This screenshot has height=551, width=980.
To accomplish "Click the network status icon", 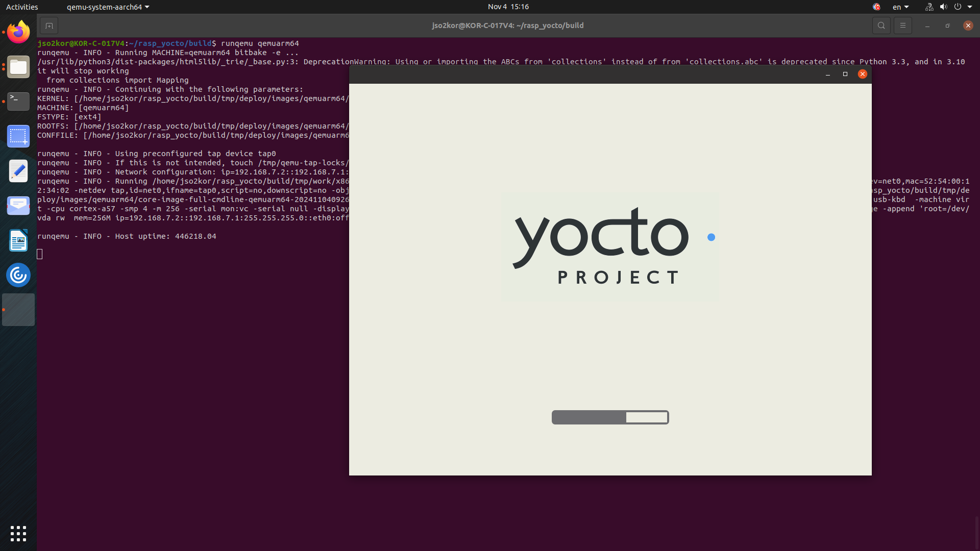I will (x=929, y=7).
